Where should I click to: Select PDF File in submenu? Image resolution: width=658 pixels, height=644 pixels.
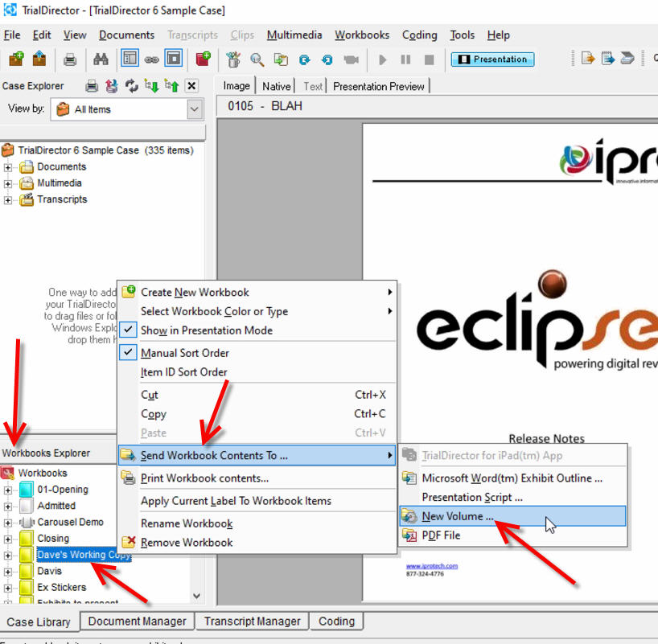(x=512, y=535)
